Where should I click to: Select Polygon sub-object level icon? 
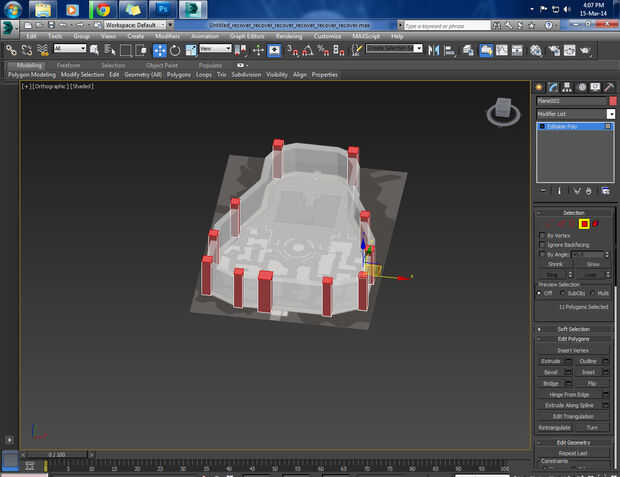tap(584, 223)
